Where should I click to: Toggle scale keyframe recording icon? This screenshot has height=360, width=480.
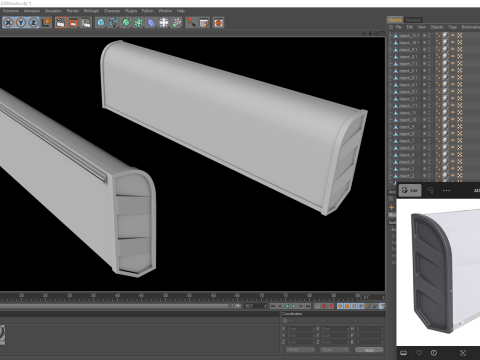click(x=347, y=306)
